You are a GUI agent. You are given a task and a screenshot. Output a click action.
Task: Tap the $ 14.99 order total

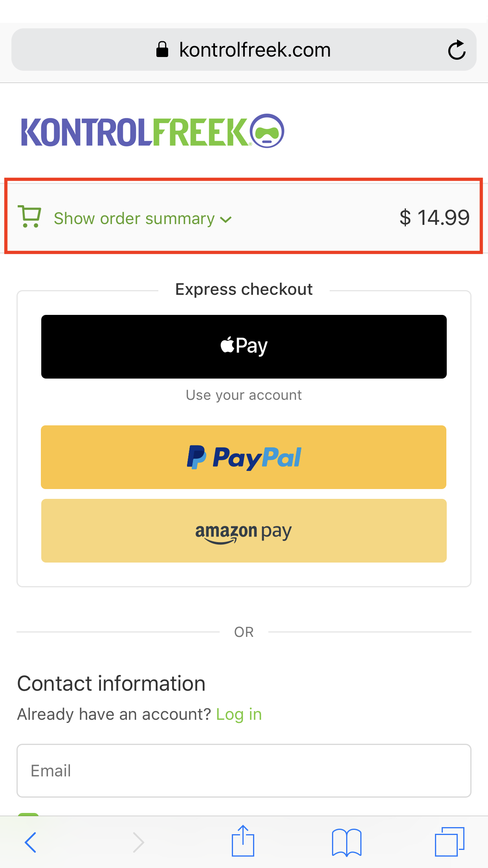pyautogui.click(x=434, y=217)
